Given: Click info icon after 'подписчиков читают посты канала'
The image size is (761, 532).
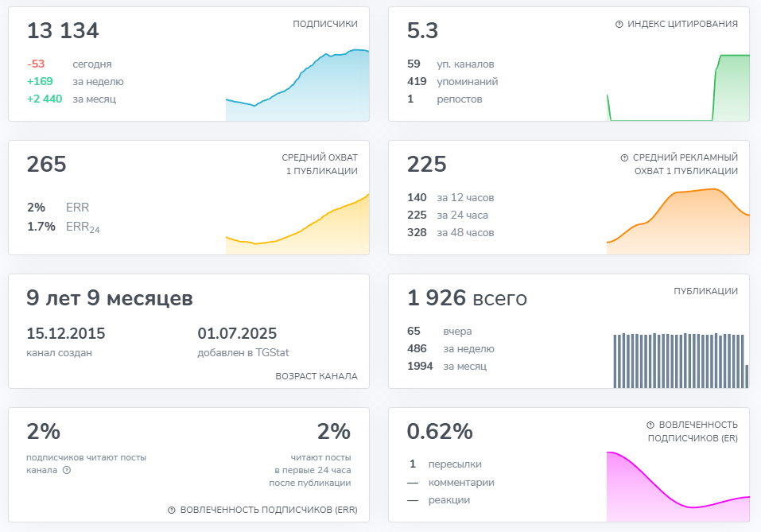Looking at the screenshot, I should (67, 470).
